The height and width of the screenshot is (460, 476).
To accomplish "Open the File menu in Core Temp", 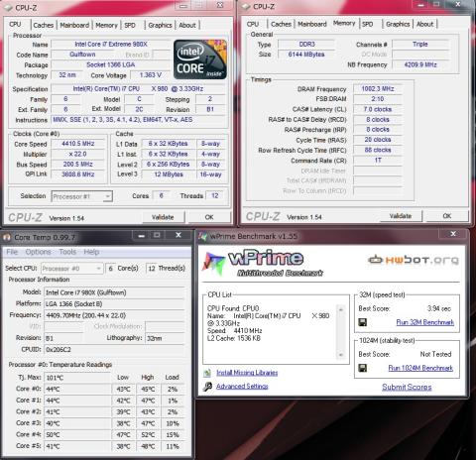I will (12, 252).
